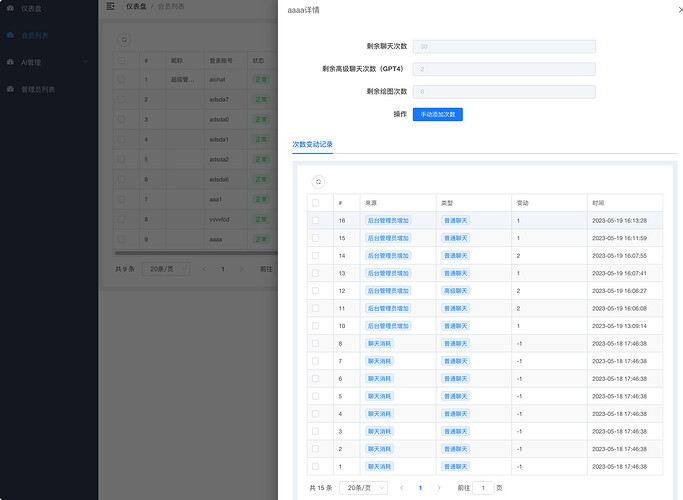Screen dimensions: 683x500
Task: Check the box for record row 10
Action: [x=315, y=326]
